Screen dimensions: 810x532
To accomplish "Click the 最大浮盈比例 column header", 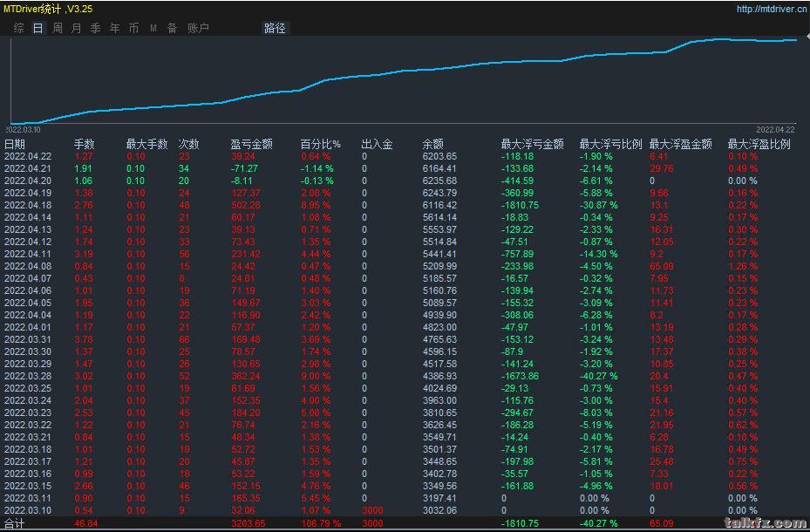I will point(759,144).
